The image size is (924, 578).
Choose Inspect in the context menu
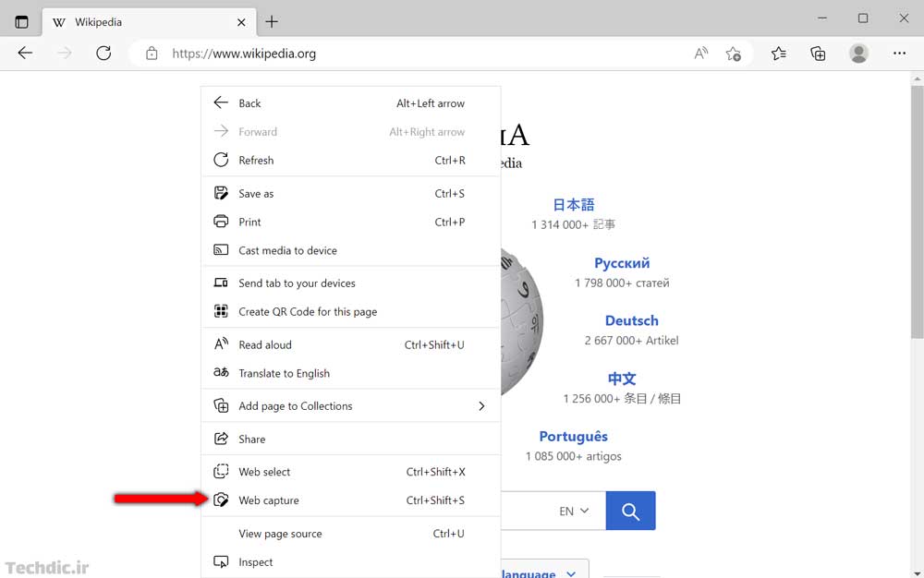tap(350, 562)
